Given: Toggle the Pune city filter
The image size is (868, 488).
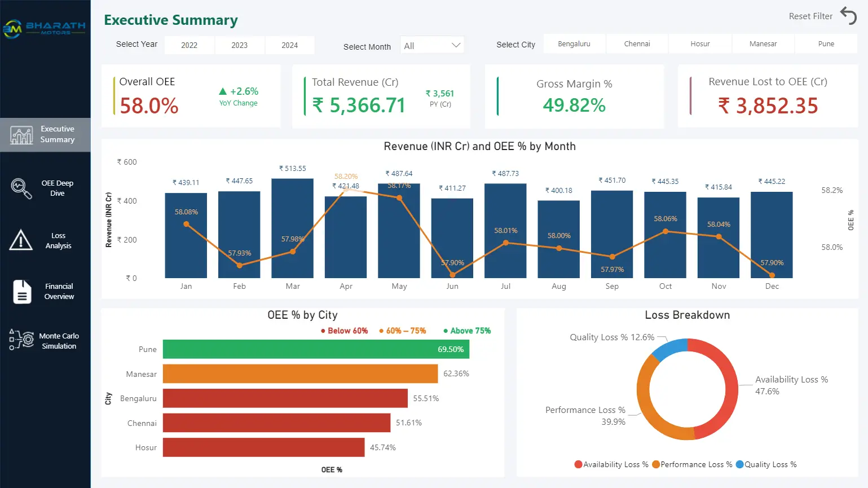Looking at the screenshot, I should pyautogui.click(x=826, y=43).
